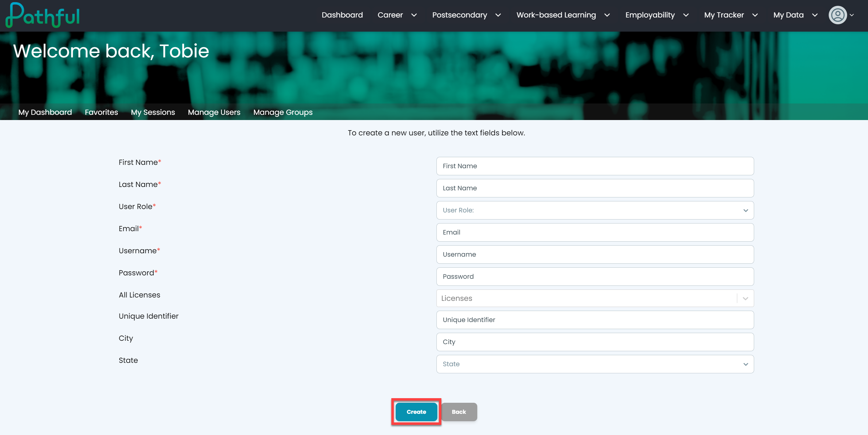Expand the My Tracker menu
This screenshot has width=868, height=435.
click(730, 15)
